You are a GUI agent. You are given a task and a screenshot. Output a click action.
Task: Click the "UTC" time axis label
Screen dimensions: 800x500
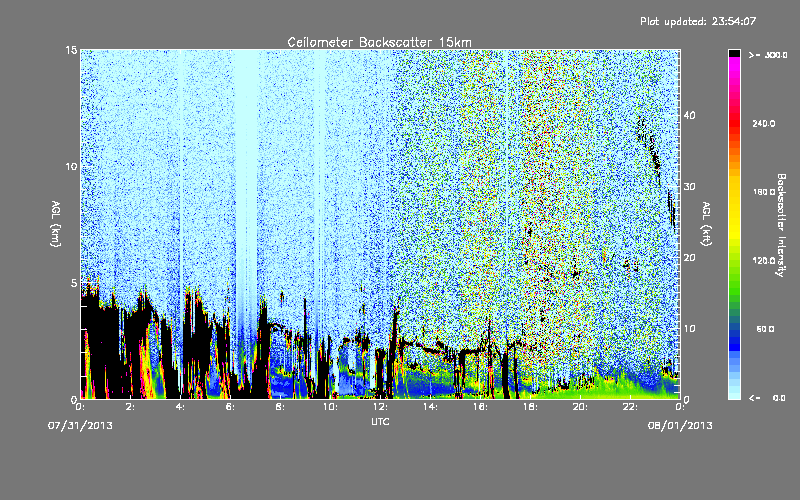(380, 421)
